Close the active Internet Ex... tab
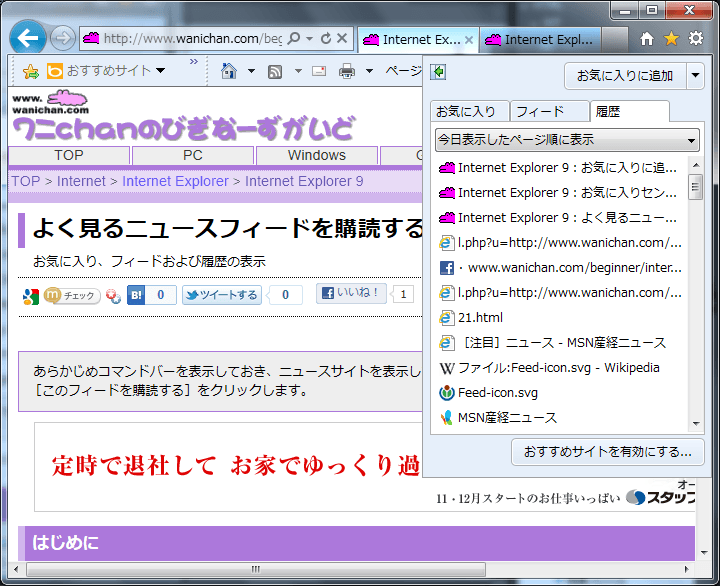Viewport: 720px width, 586px height. tap(469, 40)
